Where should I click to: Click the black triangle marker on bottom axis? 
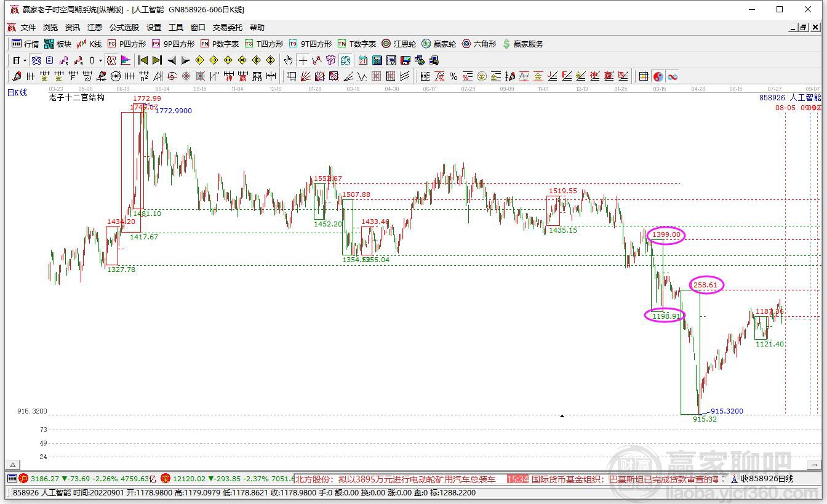click(x=562, y=416)
